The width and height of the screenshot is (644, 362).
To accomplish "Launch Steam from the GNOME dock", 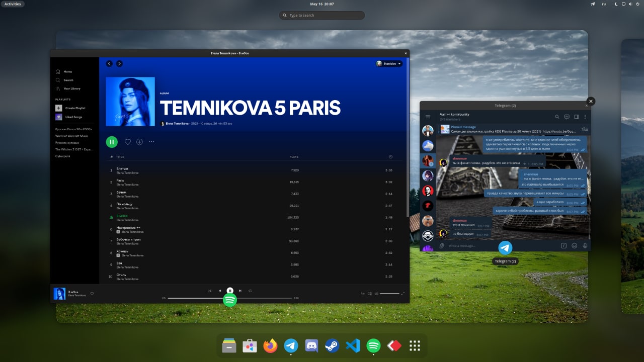I will tap(332, 345).
